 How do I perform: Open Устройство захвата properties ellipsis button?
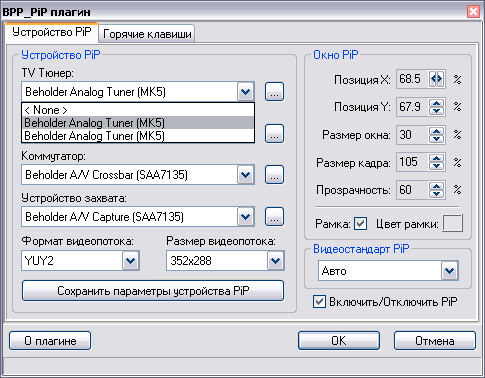coord(274,217)
